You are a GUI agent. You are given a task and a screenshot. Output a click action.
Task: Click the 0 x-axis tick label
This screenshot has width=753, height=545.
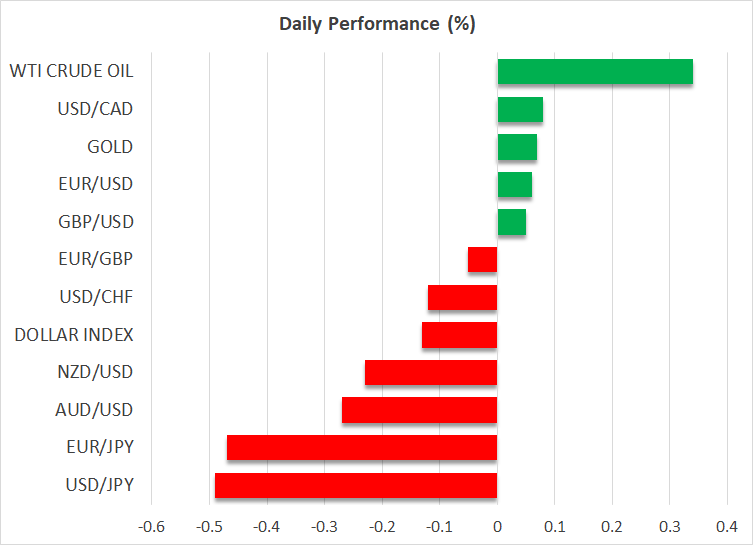click(x=497, y=525)
